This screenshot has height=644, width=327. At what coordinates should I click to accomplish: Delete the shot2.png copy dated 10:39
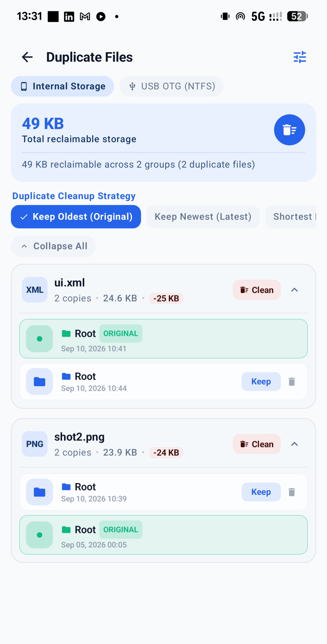tap(292, 492)
